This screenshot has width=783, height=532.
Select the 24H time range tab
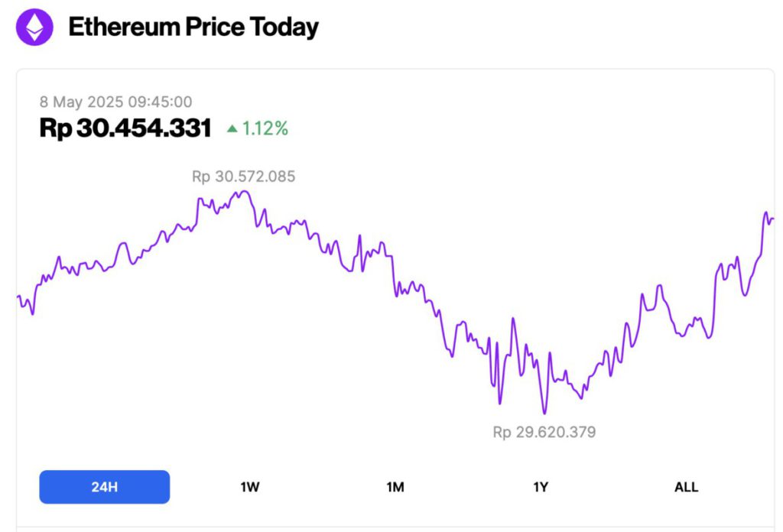pyautogui.click(x=105, y=487)
